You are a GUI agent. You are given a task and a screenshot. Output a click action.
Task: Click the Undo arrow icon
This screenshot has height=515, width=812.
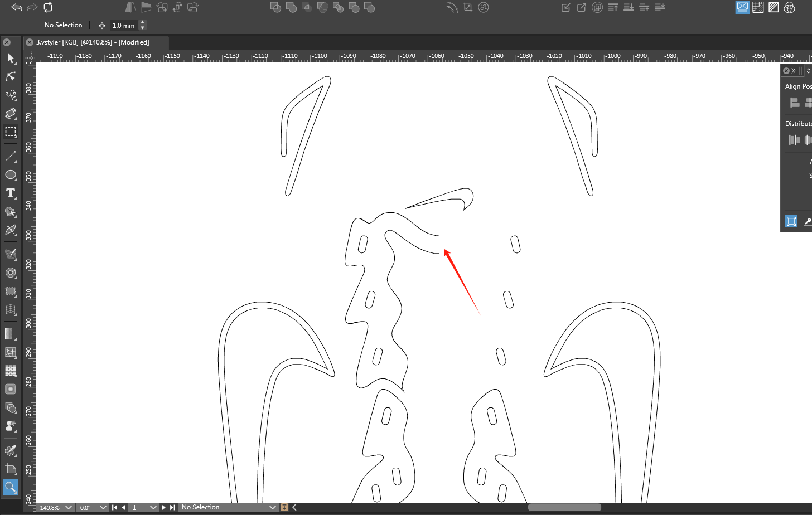(17, 7)
